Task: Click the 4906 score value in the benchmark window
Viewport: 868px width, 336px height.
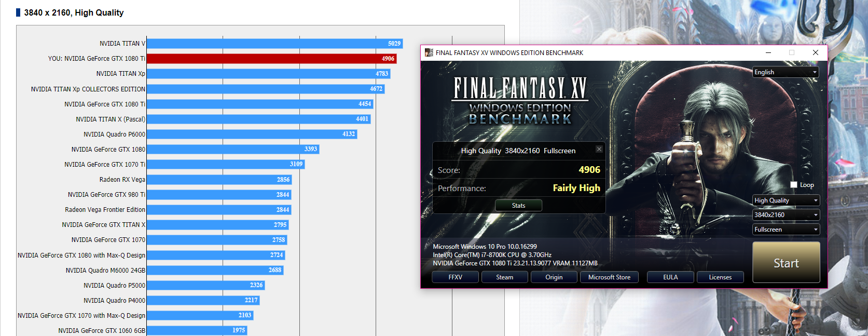Action: click(589, 170)
